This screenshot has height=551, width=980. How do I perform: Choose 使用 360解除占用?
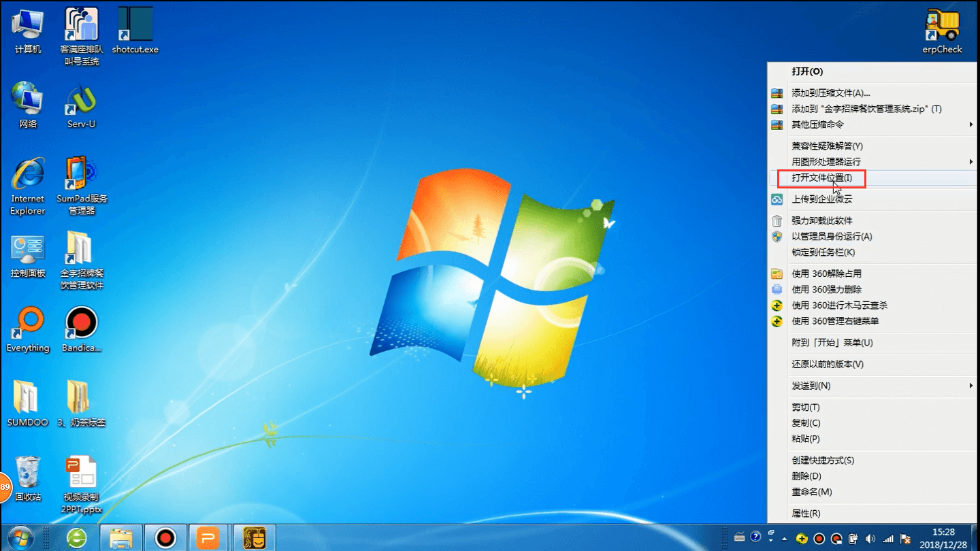pos(872,273)
